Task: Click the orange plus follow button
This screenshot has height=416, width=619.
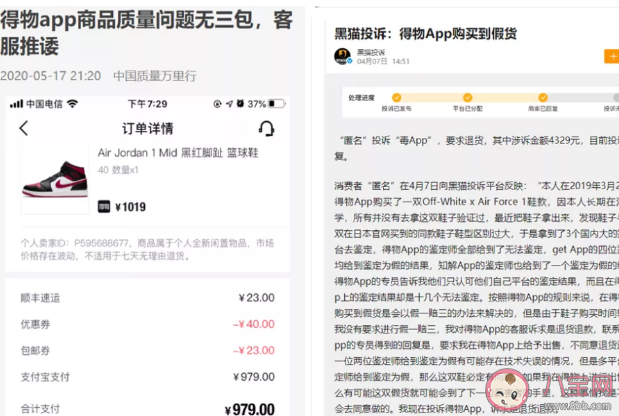Action: (611, 56)
